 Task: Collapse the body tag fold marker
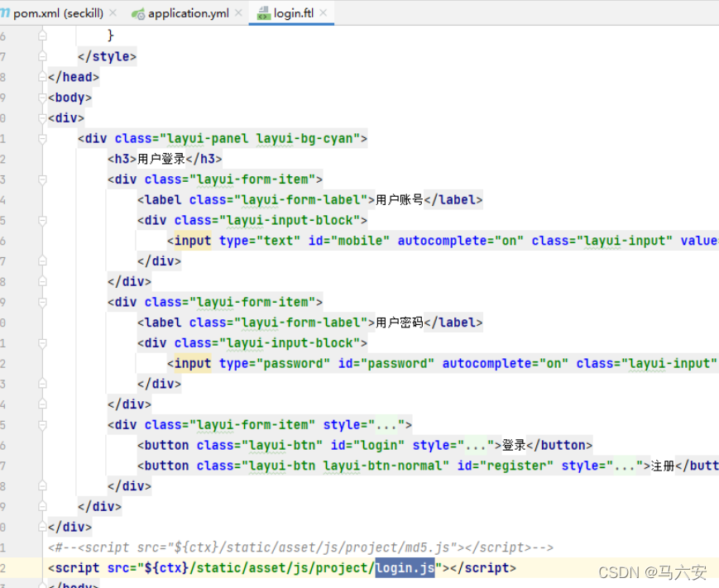(43, 98)
